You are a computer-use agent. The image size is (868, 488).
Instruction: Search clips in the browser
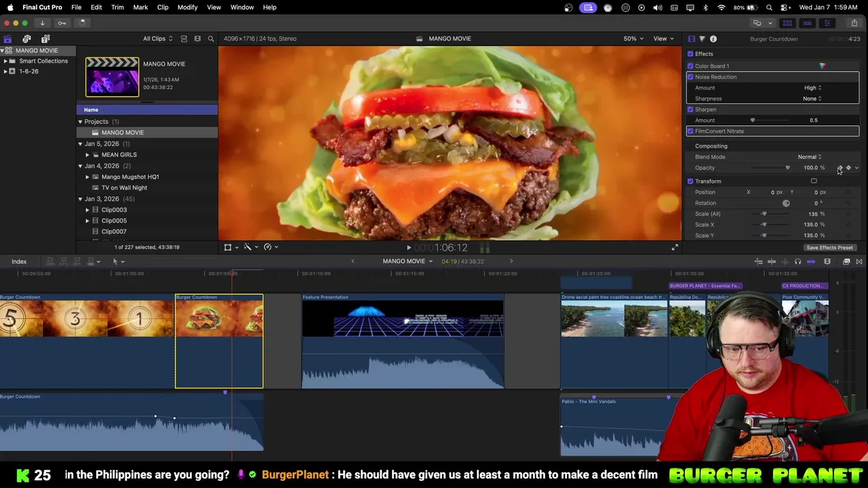pyautogui.click(x=211, y=39)
